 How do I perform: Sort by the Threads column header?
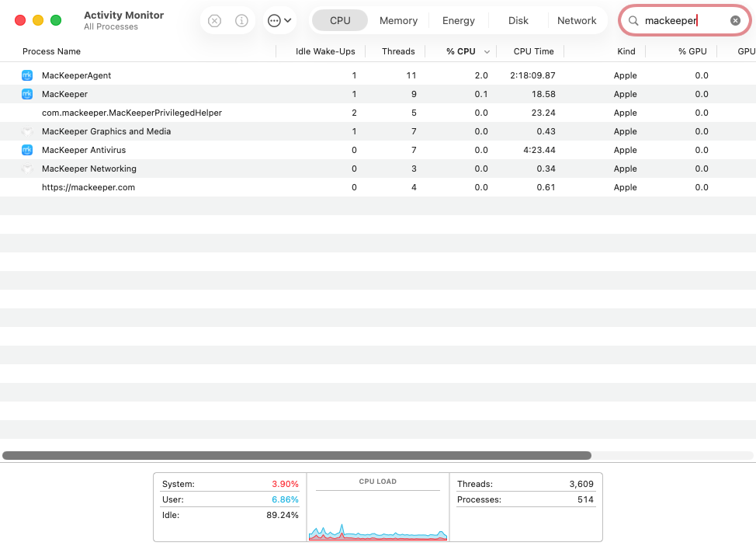tap(398, 51)
